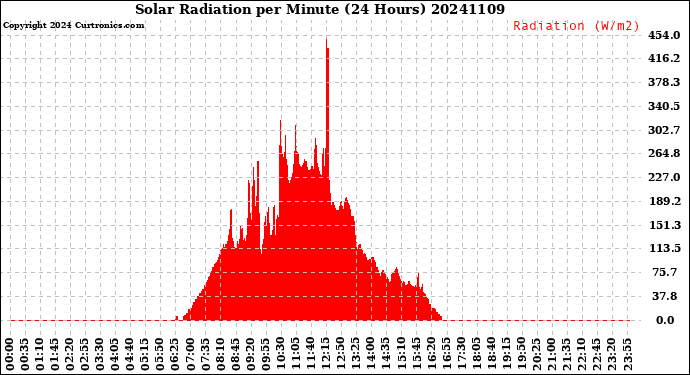
Task: Click the 05:15 time axis label
Action: [145, 355]
